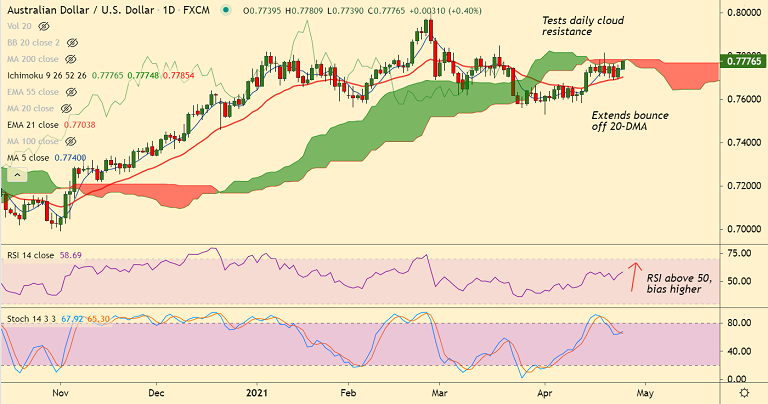Screen dimensions: 768x404
Task: Click the Ichimoku red value 0.77854
Action: (178, 75)
